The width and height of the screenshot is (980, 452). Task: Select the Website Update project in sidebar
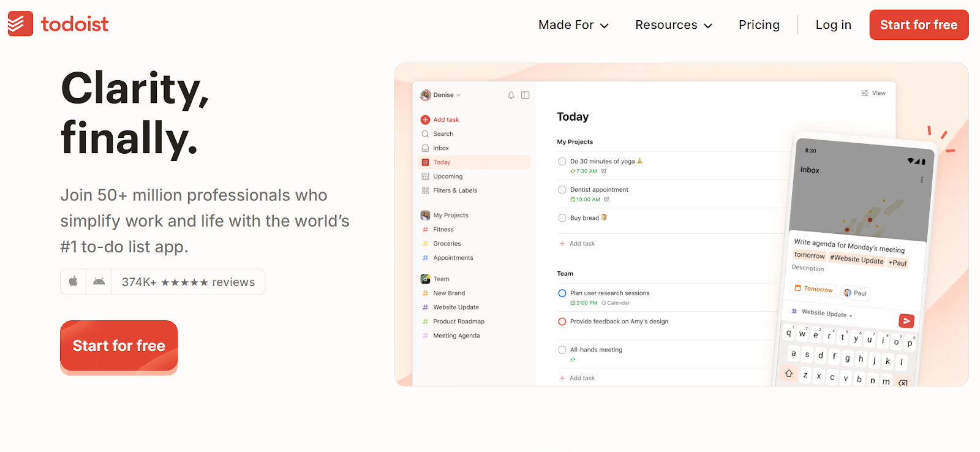[x=456, y=307]
